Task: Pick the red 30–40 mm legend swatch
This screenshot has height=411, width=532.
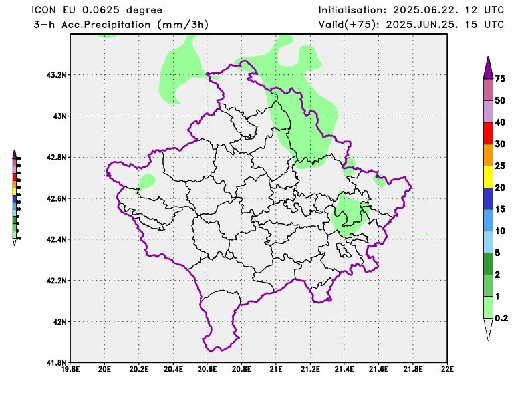Action: [x=488, y=134]
